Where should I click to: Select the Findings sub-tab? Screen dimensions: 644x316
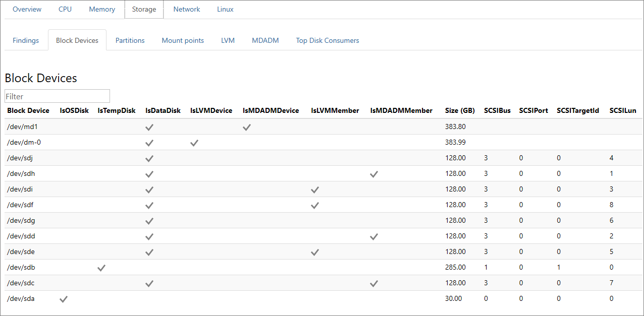[x=25, y=40]
